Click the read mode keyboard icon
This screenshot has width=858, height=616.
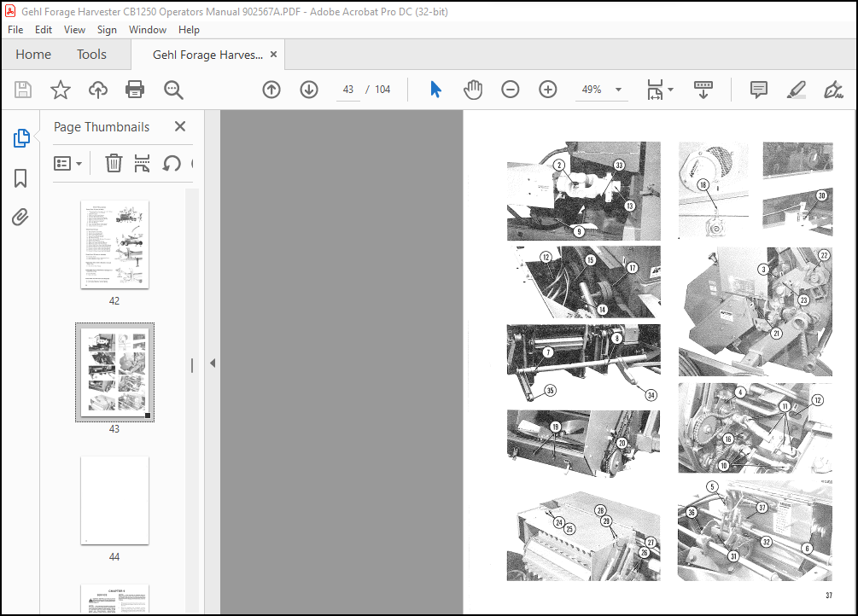pos(703,90)
